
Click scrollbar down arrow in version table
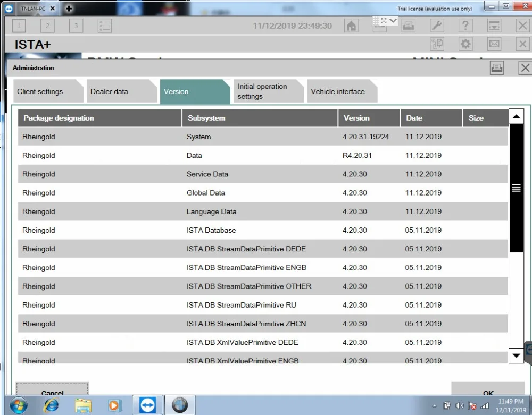[x=517, y=355]
